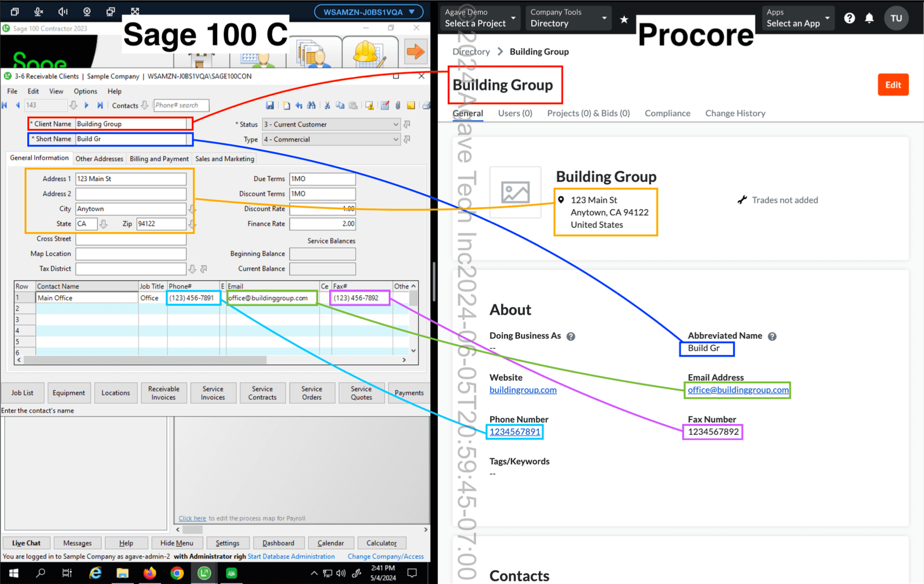Click the company logo placeholder in Procore
The image size is (924, 584).
pyautogui.click(x=515, y=192)
